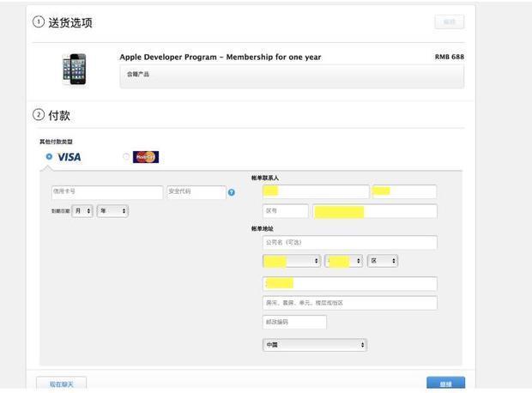Click the credit card number (信用卡号) field
The width and height of the screenshot is (532, 393).
106,191
